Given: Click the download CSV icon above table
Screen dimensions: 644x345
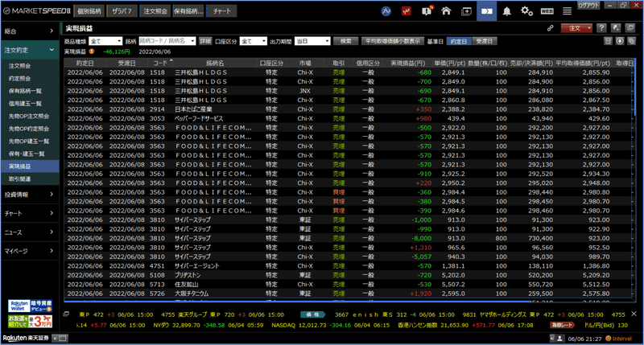Looking at the screenshot, I should 620,41.
